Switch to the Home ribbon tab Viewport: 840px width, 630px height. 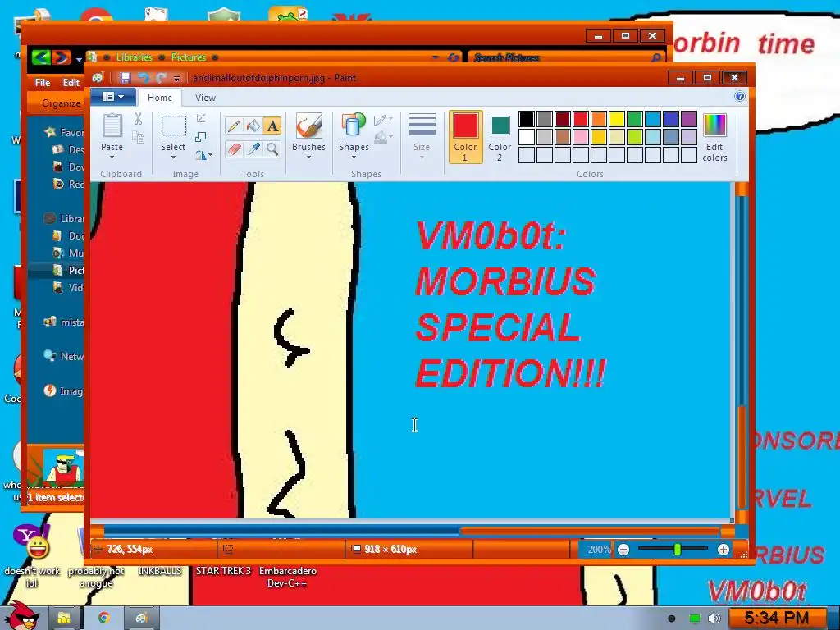160,98
